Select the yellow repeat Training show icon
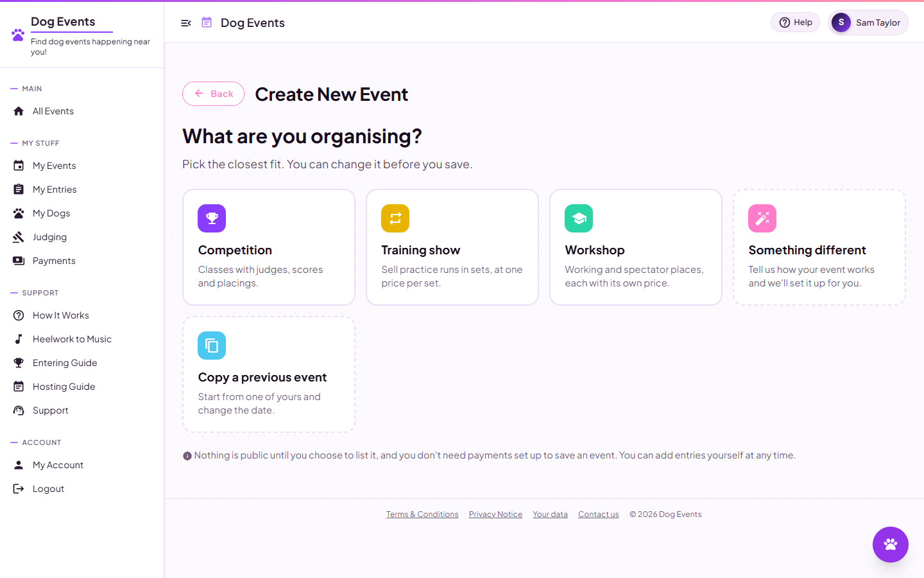The width and height of the screenshot is (924, 578). coord(395,218)
